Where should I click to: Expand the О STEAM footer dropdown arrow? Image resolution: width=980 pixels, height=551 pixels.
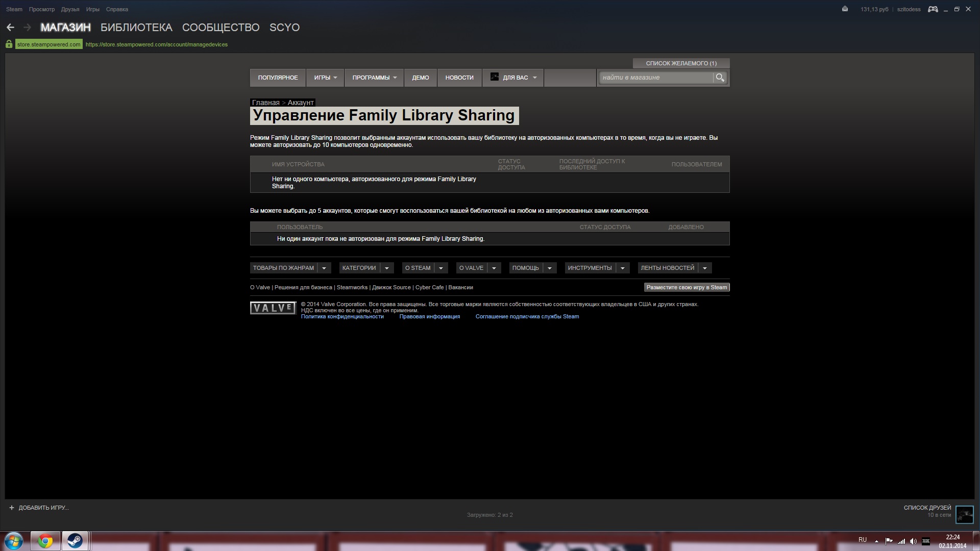coord(441,268)
